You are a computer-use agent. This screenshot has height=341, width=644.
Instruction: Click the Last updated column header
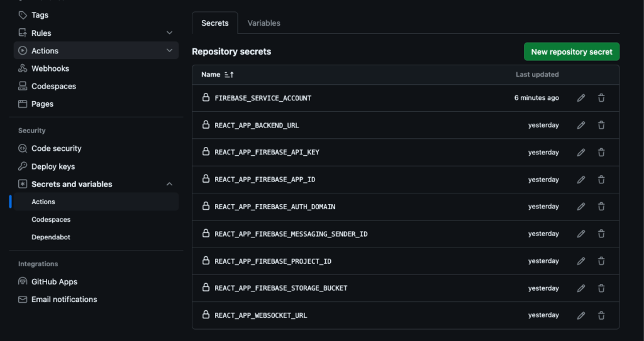tap(537, 75)
